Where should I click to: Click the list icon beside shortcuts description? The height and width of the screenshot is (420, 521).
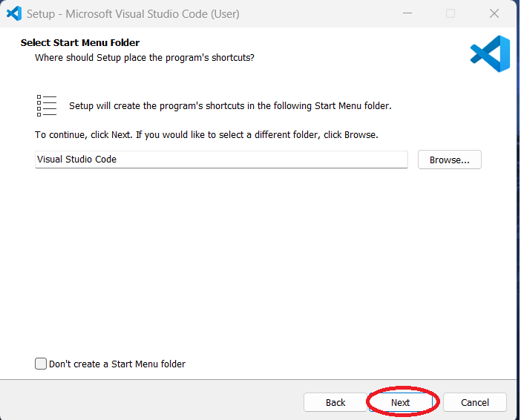[x=47, y=106]
